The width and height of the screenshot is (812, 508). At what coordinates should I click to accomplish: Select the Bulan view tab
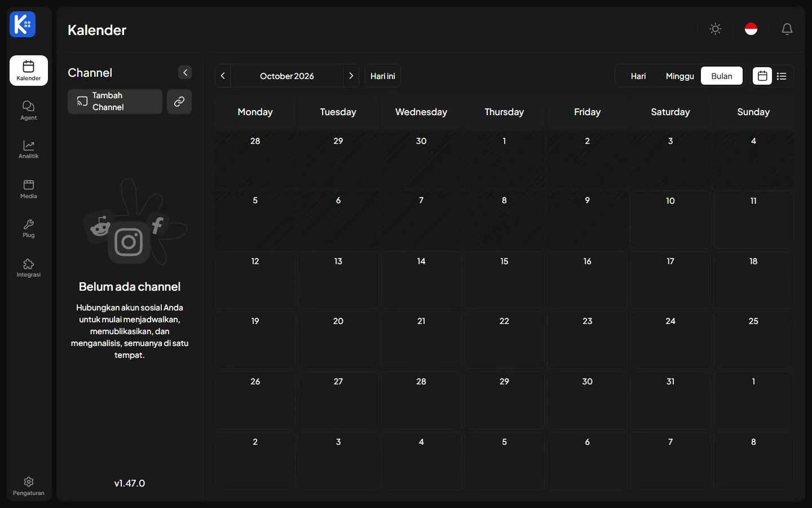(722, 76)
